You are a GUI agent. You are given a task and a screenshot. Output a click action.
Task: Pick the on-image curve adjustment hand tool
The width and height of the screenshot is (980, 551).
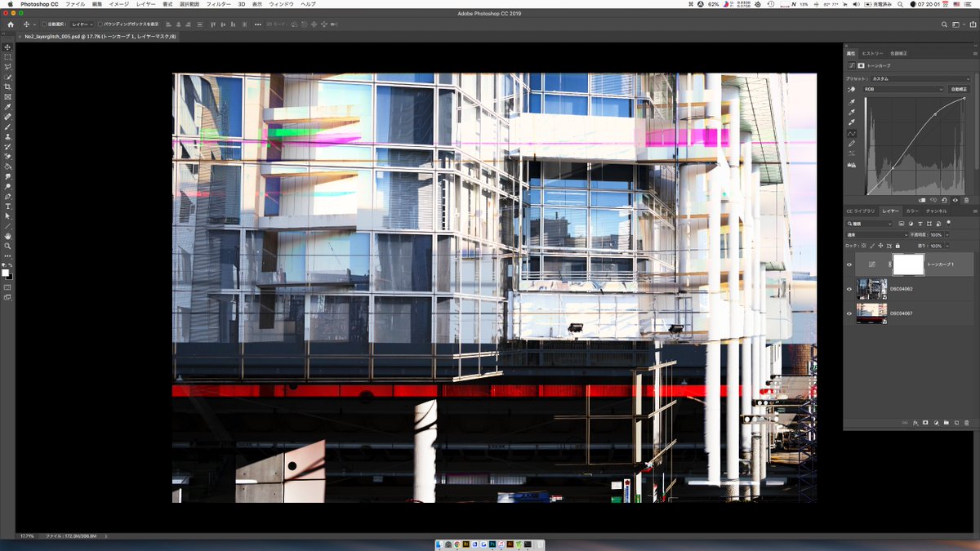pos(852,90)
